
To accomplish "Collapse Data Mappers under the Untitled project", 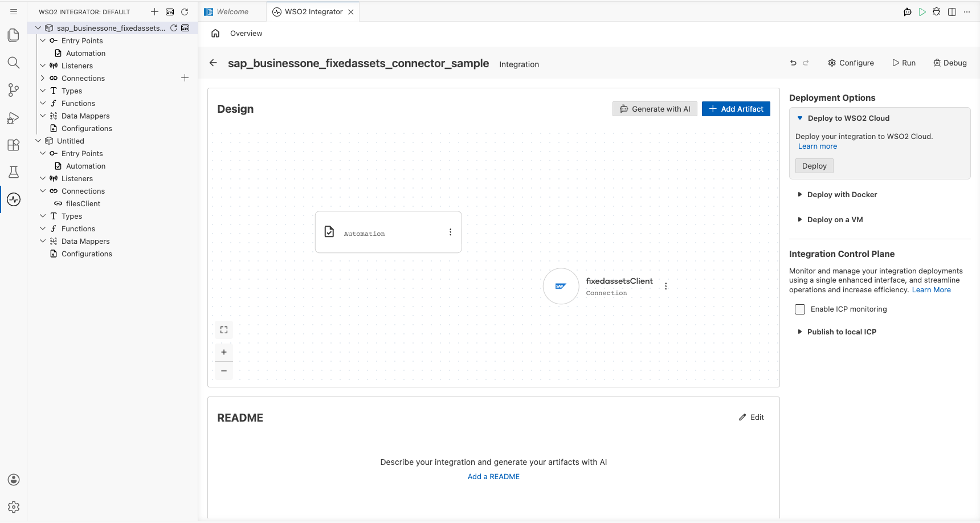I will pyautogui.click(x=43, y=241).
